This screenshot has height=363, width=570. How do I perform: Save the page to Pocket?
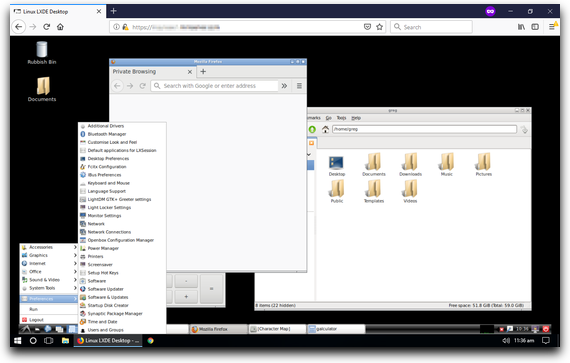coord(368,27)
